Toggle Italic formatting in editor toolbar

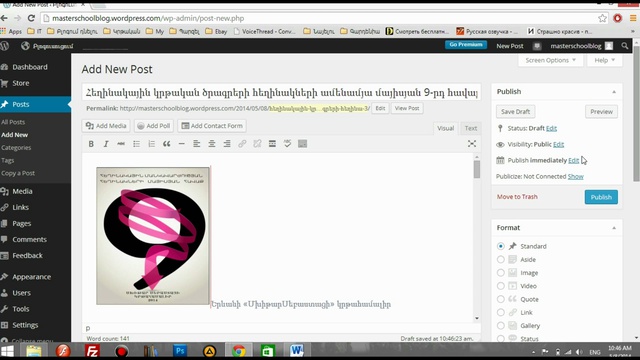point(106,144)
